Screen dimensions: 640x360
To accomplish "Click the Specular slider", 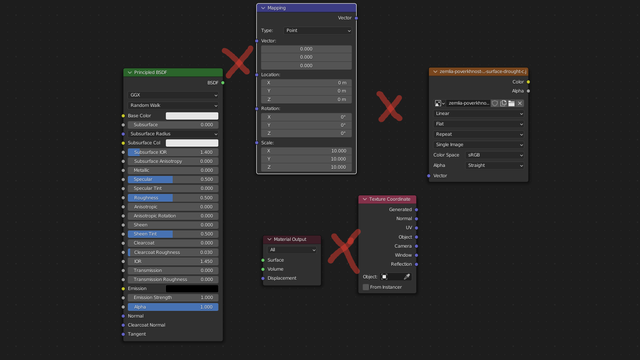I will [x=173, y=179].
